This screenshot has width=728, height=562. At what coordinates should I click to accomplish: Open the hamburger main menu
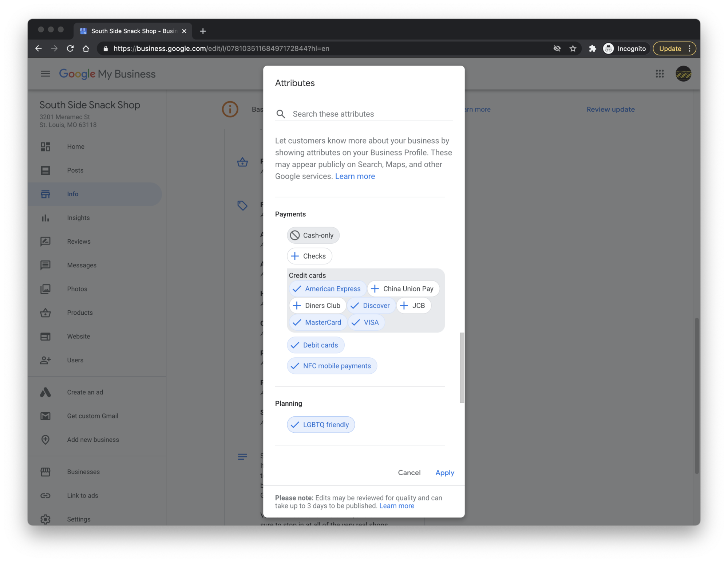pos(45,74)
